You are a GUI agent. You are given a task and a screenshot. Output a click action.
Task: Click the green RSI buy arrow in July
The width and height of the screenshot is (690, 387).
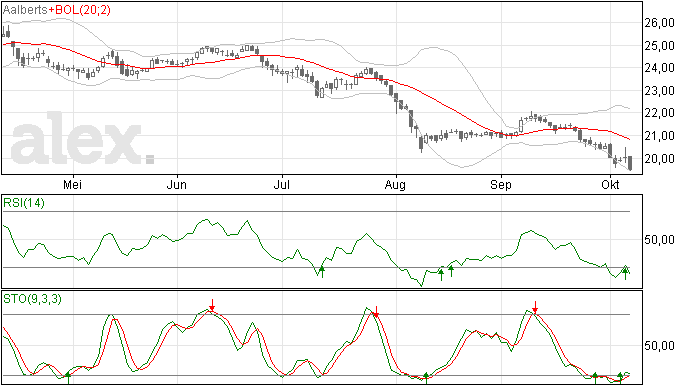tap(322, 272)
